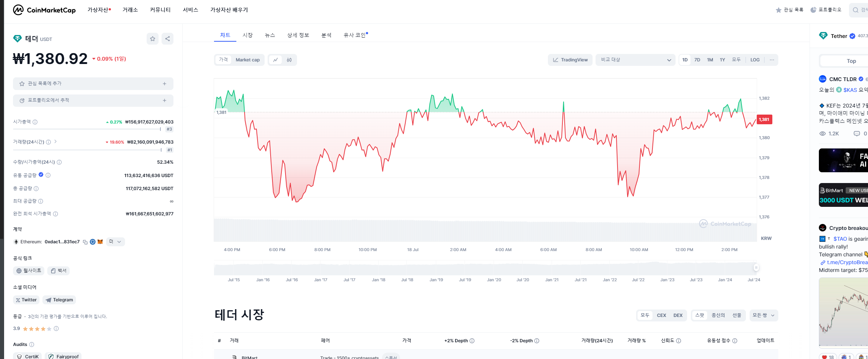Select the 1D time range
Screen dimensions: 868x359
[x=685, y=60]
